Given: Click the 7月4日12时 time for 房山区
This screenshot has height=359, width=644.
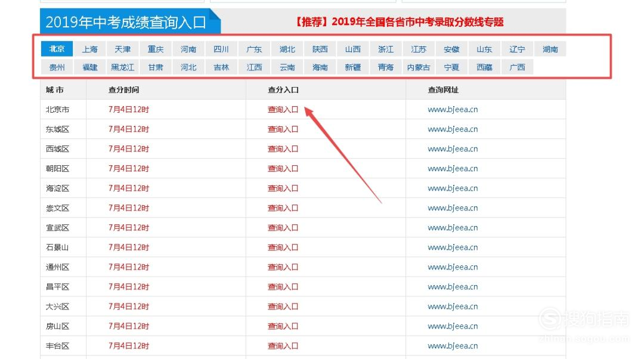Looking at the screenshot, I should coord(129,326).
